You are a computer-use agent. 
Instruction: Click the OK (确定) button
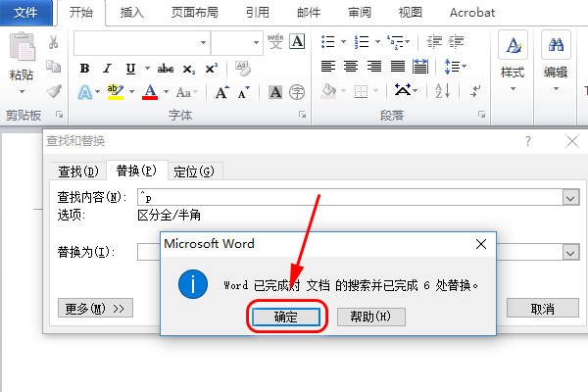click(x=286, y=317)
